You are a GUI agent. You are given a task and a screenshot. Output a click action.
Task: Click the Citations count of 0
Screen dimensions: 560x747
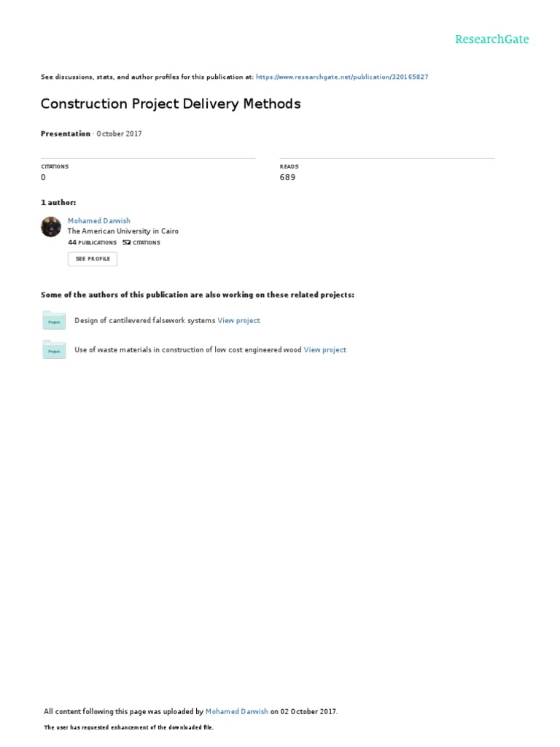43,177
